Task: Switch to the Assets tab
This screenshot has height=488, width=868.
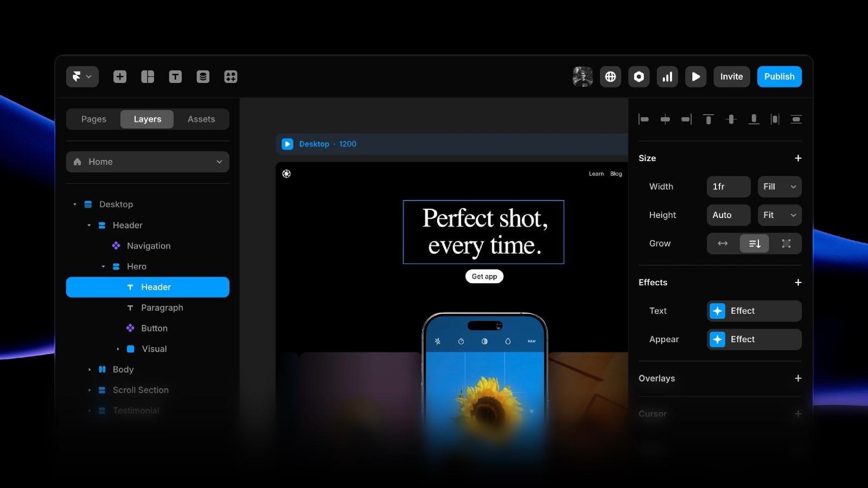Action: click(x=201, y=119)
